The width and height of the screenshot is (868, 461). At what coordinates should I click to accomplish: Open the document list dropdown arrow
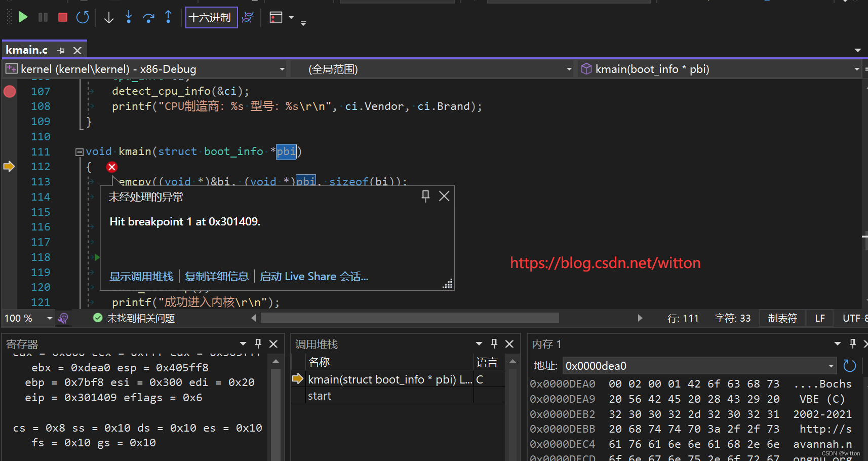coord(858,50)
